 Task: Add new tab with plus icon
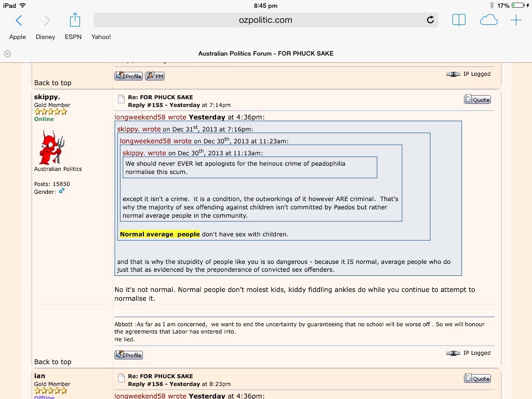pyautogui.click(x=516, y=20)
